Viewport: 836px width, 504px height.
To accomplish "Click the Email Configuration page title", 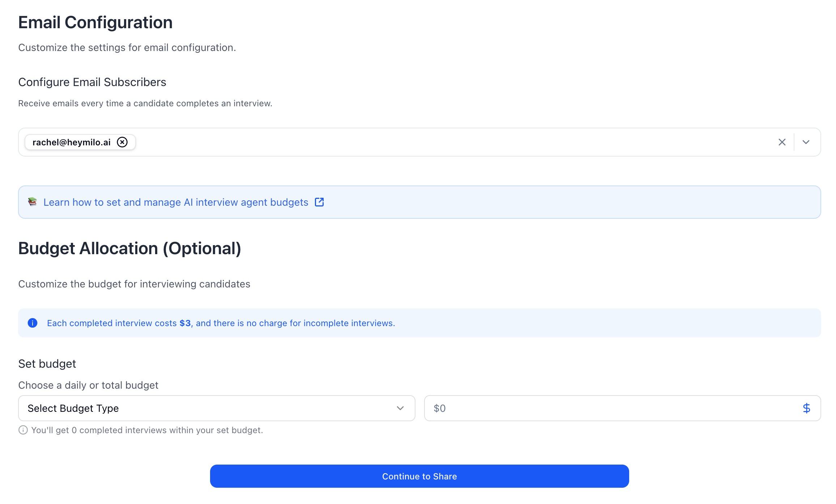I will (x=95, y=22).
